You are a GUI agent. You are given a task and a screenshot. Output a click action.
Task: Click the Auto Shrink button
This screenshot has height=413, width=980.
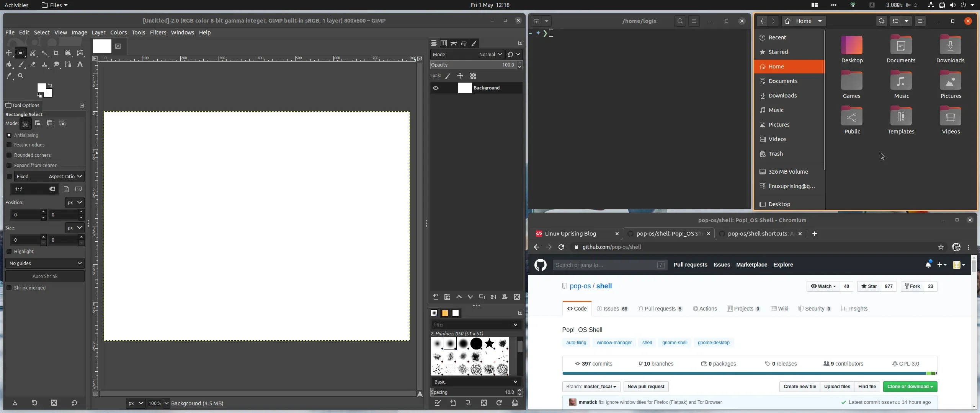45,276
